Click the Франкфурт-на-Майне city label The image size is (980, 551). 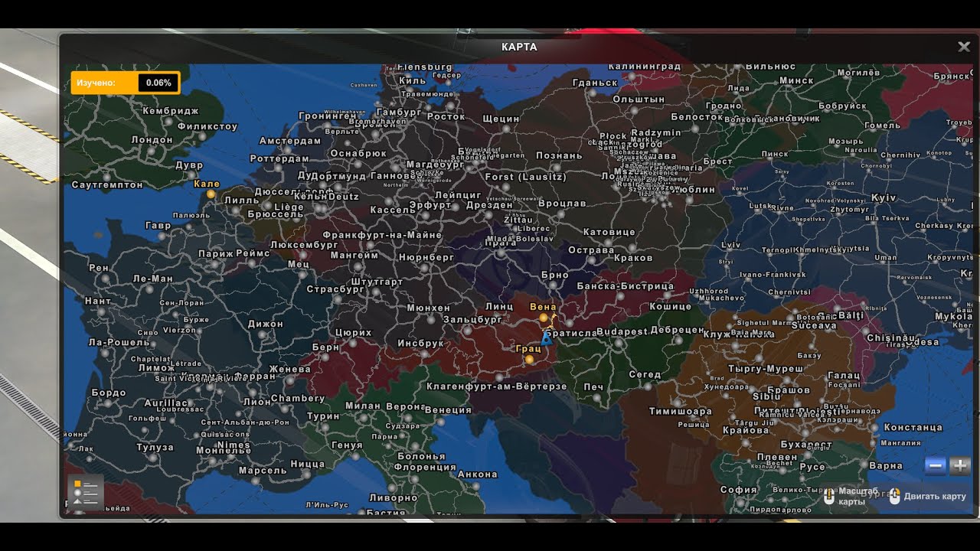point(382,235)
